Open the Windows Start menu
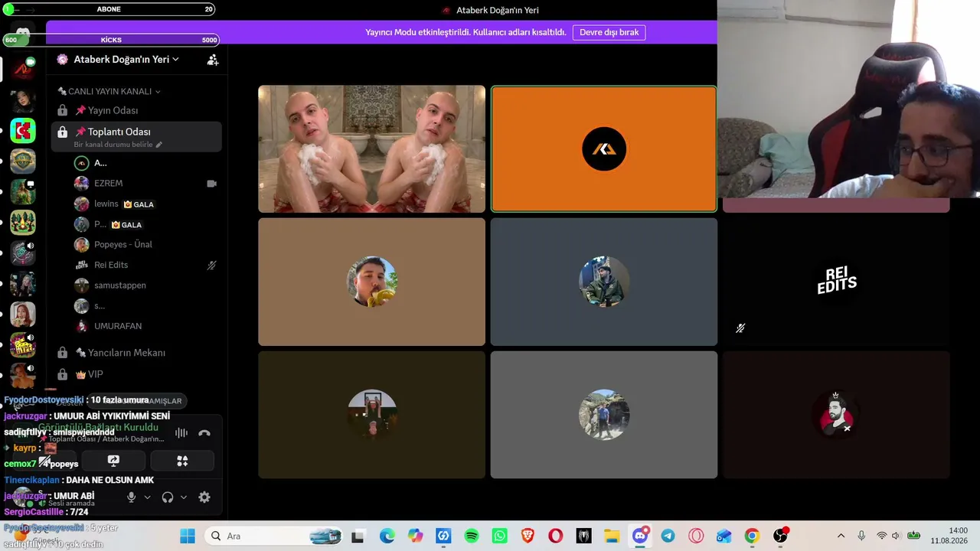Screen dimensions: 980x551 (188, 536)
